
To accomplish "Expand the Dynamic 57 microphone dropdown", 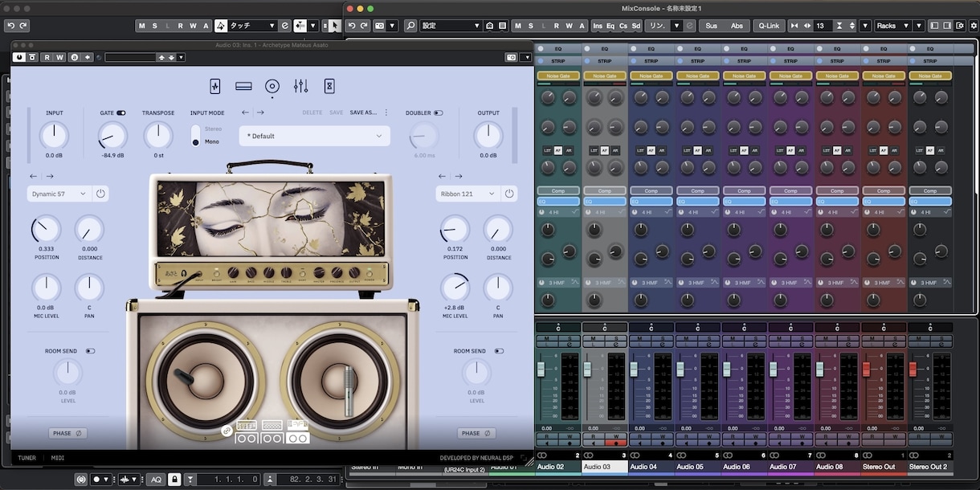I will (59, 194).
